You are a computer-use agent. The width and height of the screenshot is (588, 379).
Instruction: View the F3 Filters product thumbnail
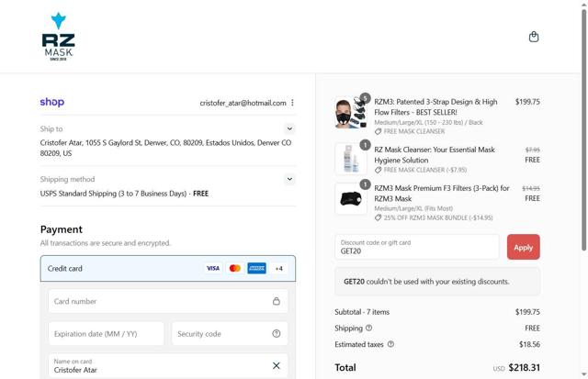351,199
